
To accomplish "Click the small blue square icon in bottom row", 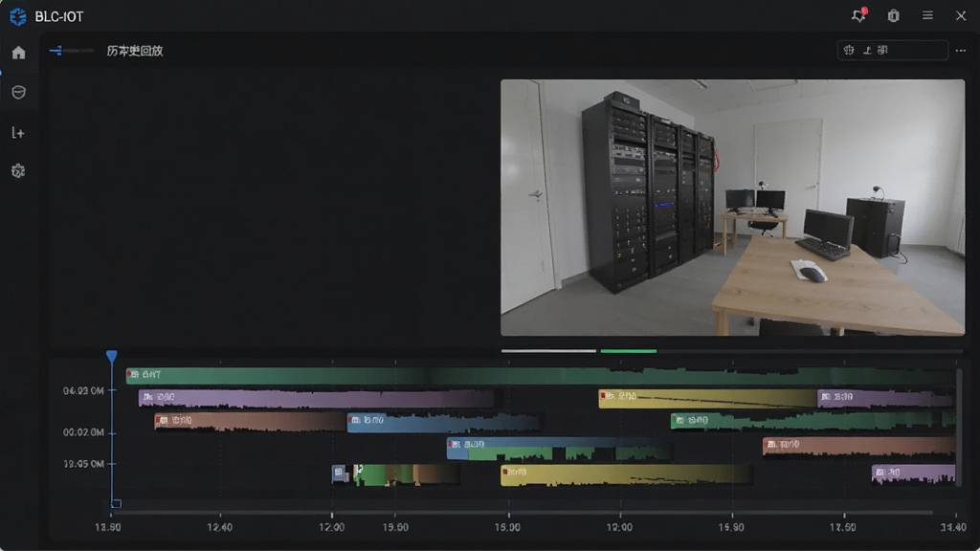I will (x=340, y=474).
